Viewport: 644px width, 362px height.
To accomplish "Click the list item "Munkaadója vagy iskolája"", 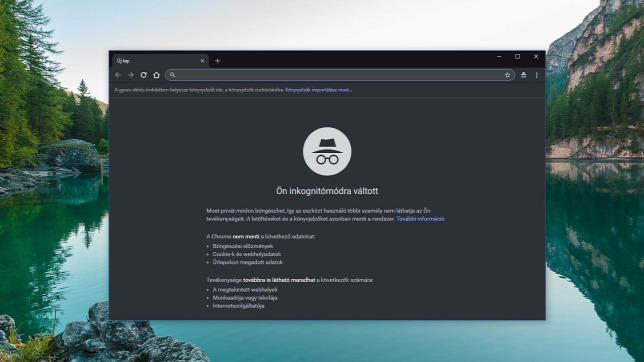I will pos(245,298).
